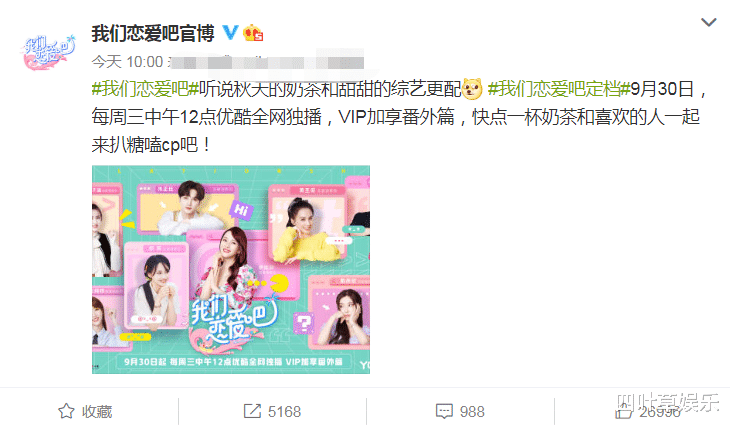Open the #我们恋爱吧# hashtag topic
The width and height of the screenshot is (730, 427).
tap(145, 88)
